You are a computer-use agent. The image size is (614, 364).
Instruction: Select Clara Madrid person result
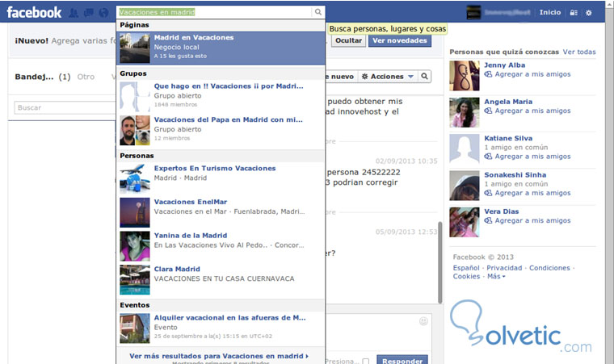point(221,280)
